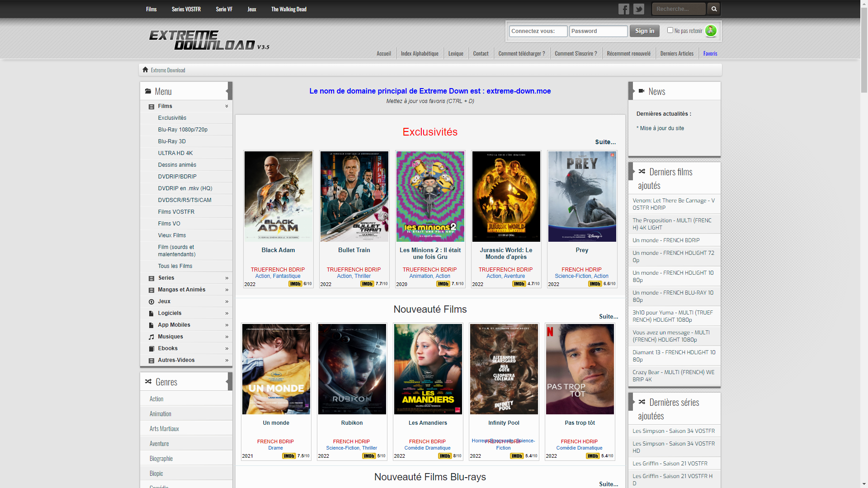
Task: Open the Action genre link
Action: (156, 399)
